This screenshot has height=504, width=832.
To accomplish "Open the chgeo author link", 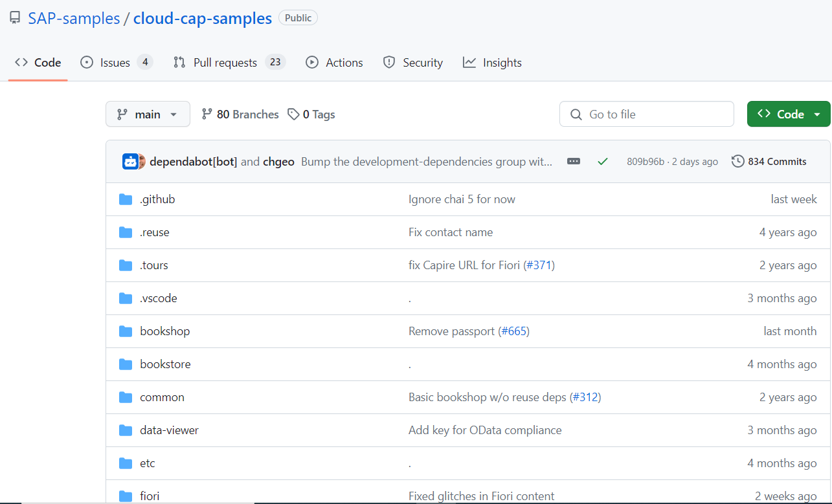I will (279, 162).
